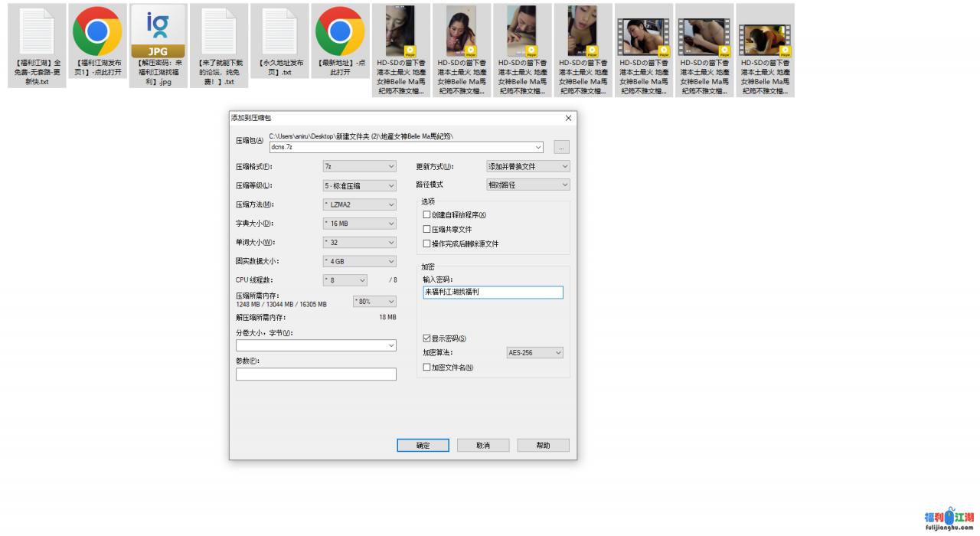Viewport: 980px width, 536px height.
Task: Enable the 加密文件名 checkbox
Action: point(426,366)
